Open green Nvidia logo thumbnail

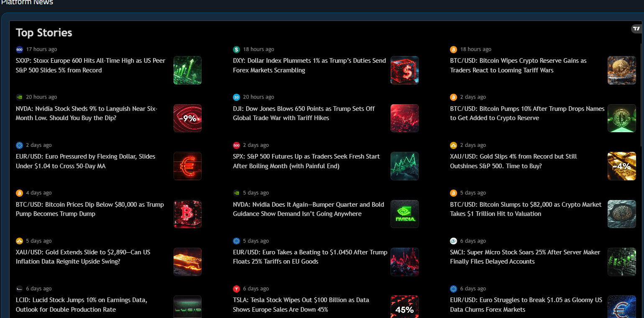point(404,214)
